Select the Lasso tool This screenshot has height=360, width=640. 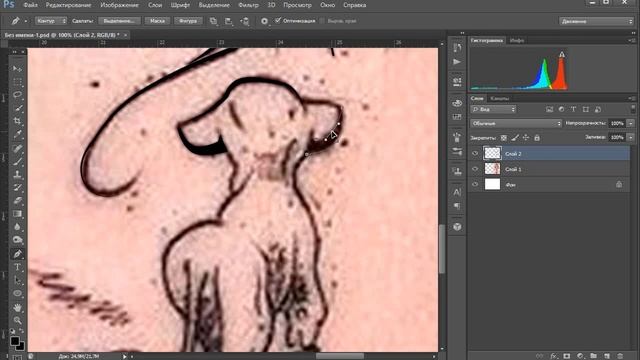(17, 95)
